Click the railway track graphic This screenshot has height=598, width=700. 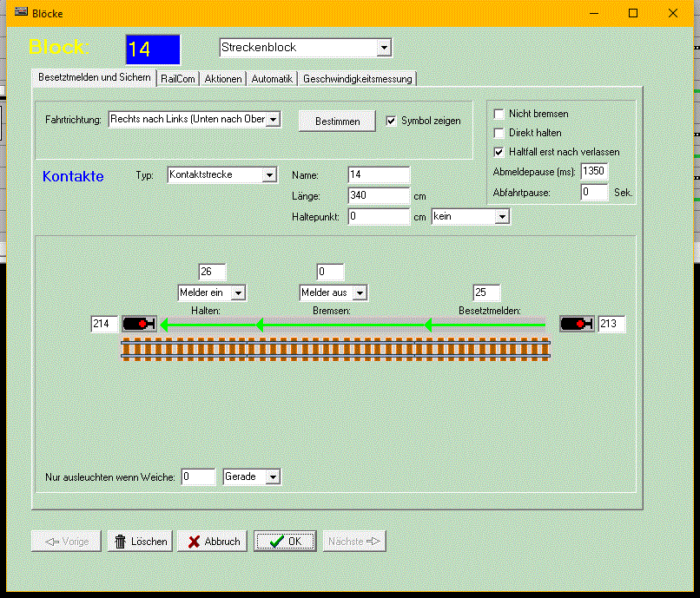[x=335, y=349]
